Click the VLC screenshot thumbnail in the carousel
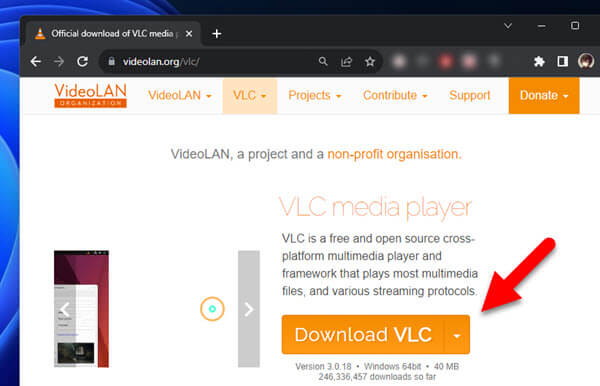The height and width of the screenshot is (386, 600). pyautogui.click(x=81, y=309)
